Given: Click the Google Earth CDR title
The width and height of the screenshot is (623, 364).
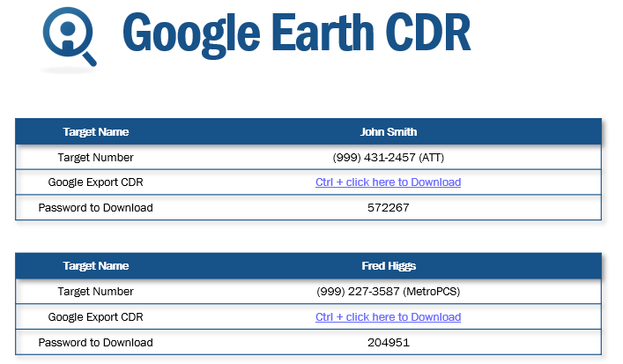Looking at the screenshot, I should pyautogui.click(x=296, y=34).
